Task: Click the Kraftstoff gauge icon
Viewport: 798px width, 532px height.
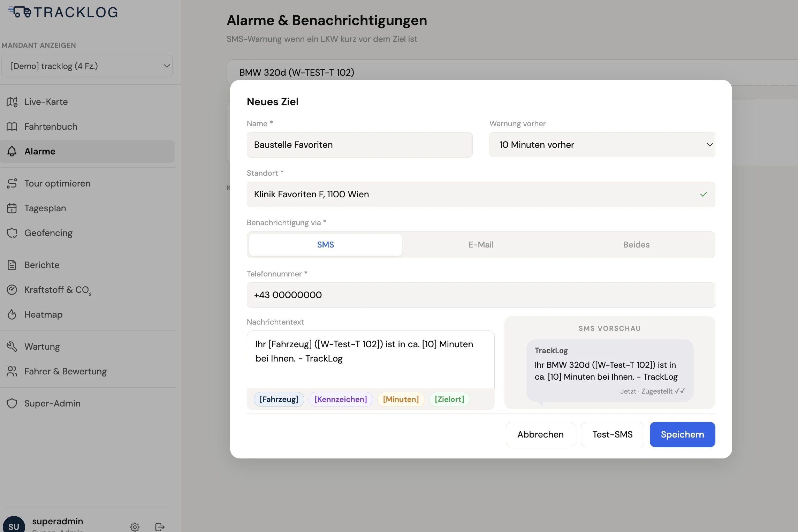Action: click(x=12, y=290)
